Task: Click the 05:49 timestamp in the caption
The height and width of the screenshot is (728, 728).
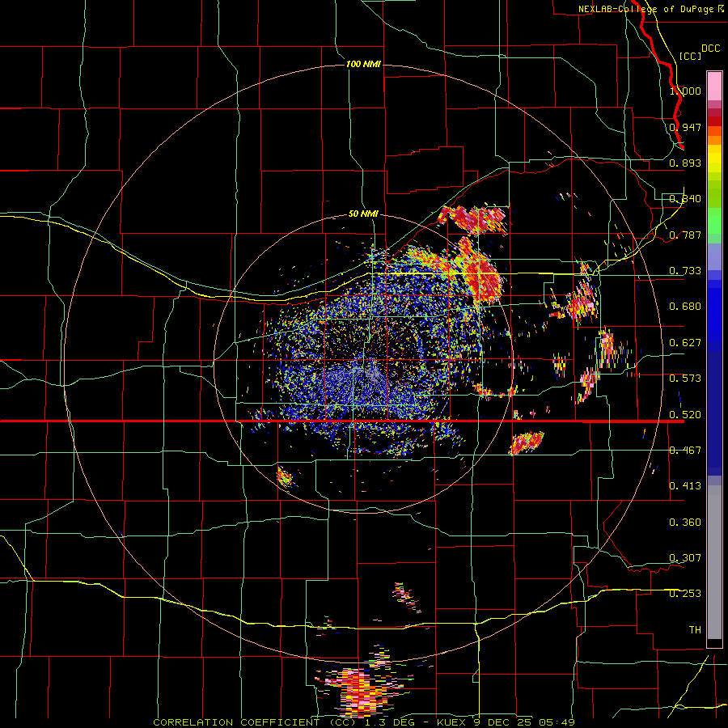Action: [557, 722]
